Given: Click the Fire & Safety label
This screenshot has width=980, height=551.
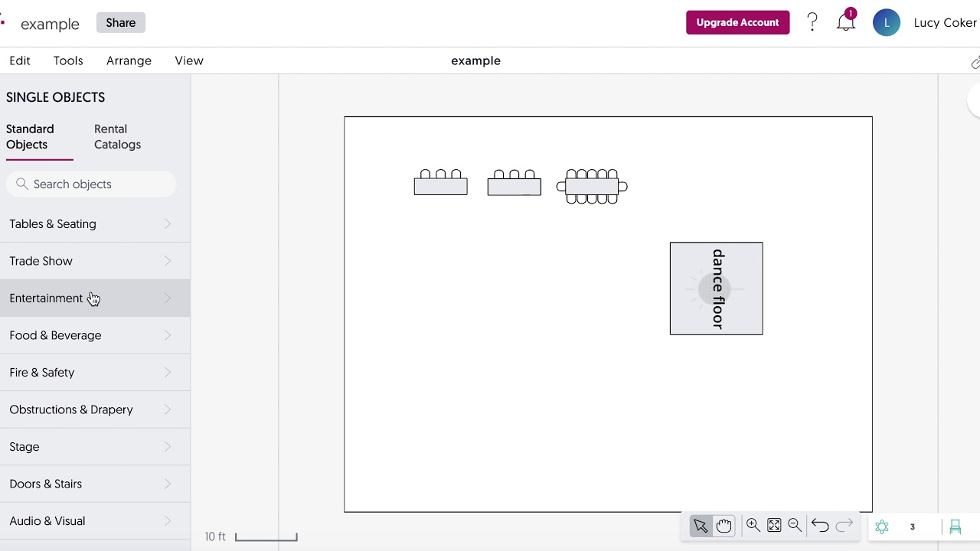Looking at the screenshot, I should pyautogui.click(x=42, y=373).
